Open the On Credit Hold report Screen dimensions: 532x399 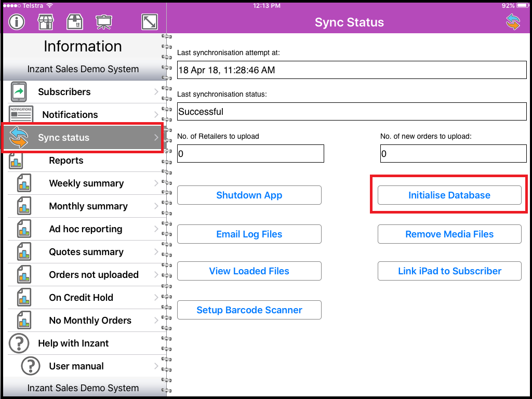[84, 298]
